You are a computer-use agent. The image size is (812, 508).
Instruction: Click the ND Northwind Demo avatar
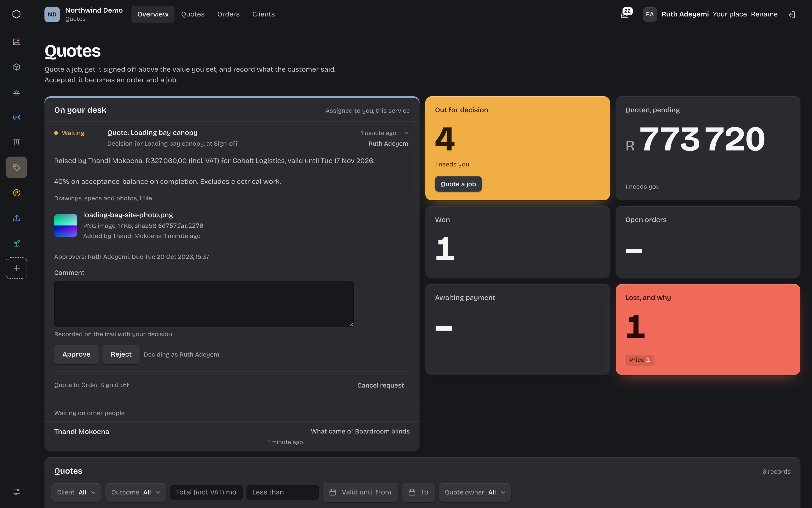point(52,15)
